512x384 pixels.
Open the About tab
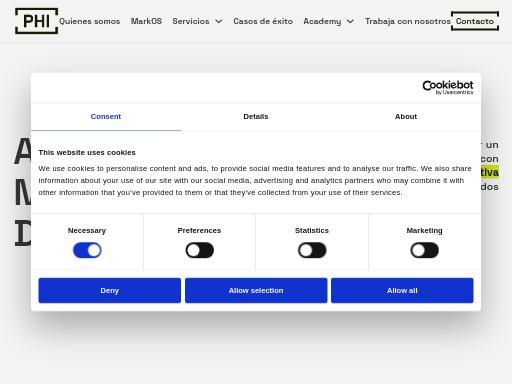406,117
